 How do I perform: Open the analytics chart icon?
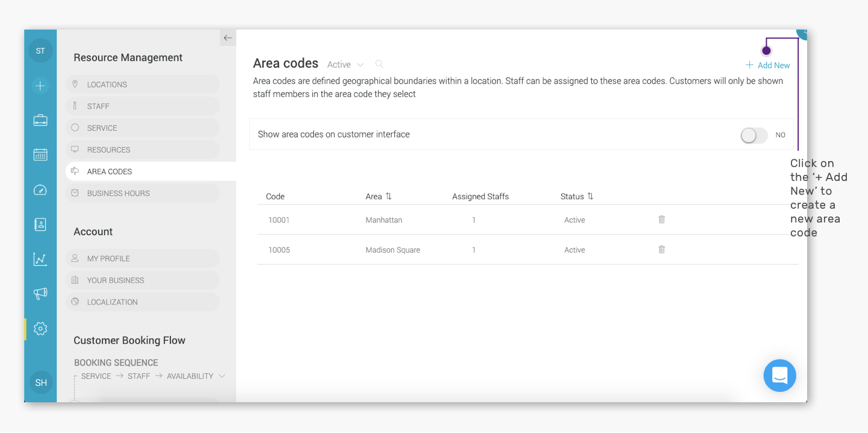pos(40,259)
